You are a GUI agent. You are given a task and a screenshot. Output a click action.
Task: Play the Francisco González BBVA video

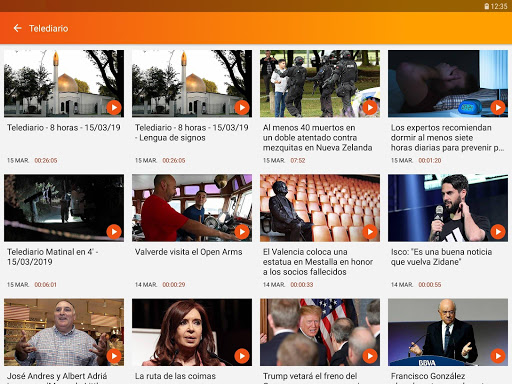(498, 356)
